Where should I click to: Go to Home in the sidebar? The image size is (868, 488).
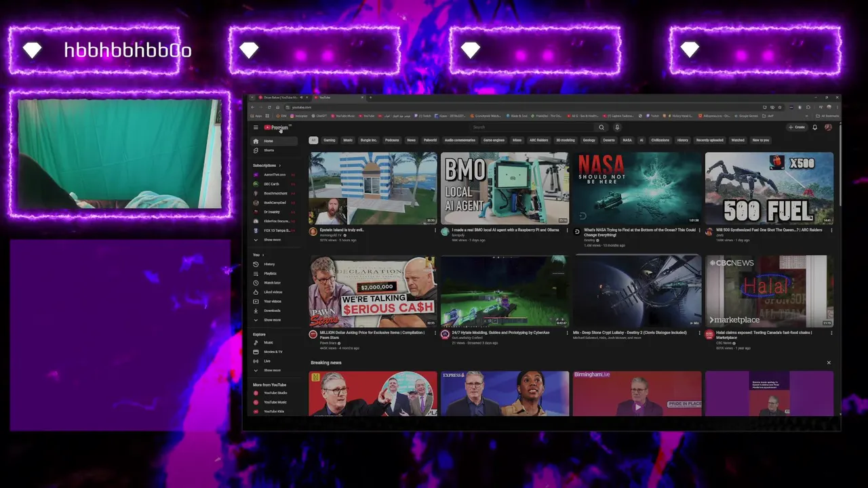(x=274, y=141)
